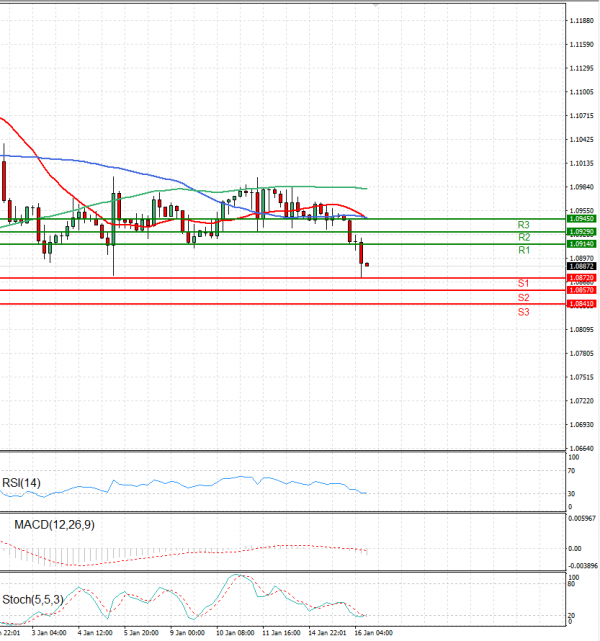Click the R2 resistance label
The width and height of the screenshot is (600, 641).
coord(524,237)
